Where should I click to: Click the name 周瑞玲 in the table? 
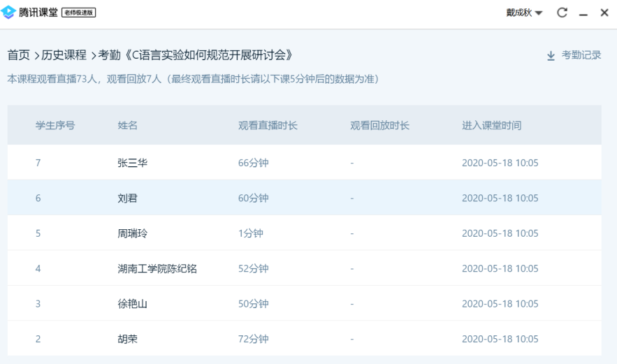click(x=133, y=233)
